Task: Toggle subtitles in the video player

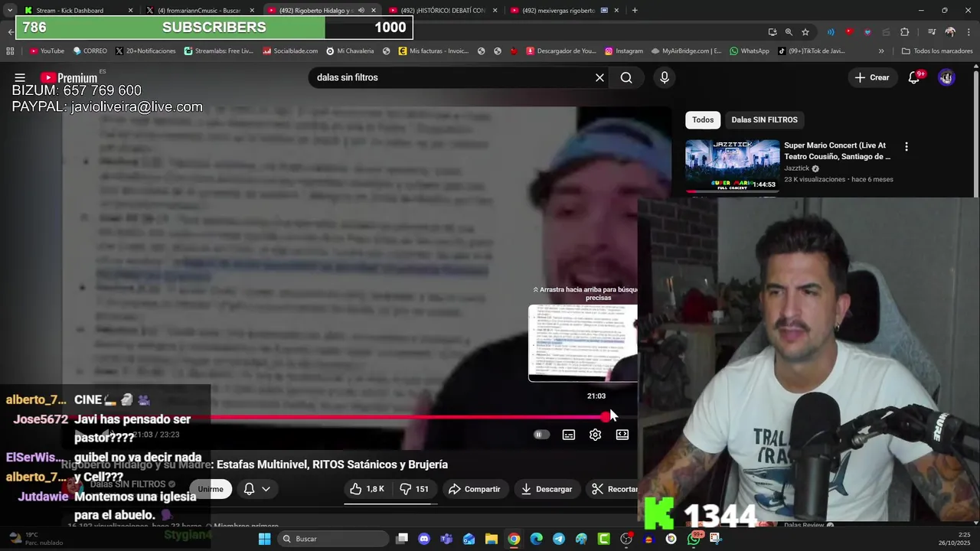Action: click(569, 435)
